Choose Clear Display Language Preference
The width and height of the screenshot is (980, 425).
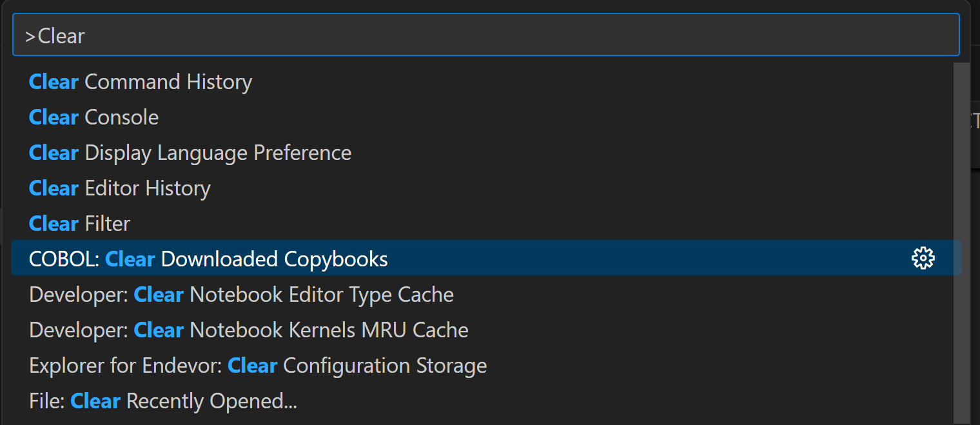point(190,153)
